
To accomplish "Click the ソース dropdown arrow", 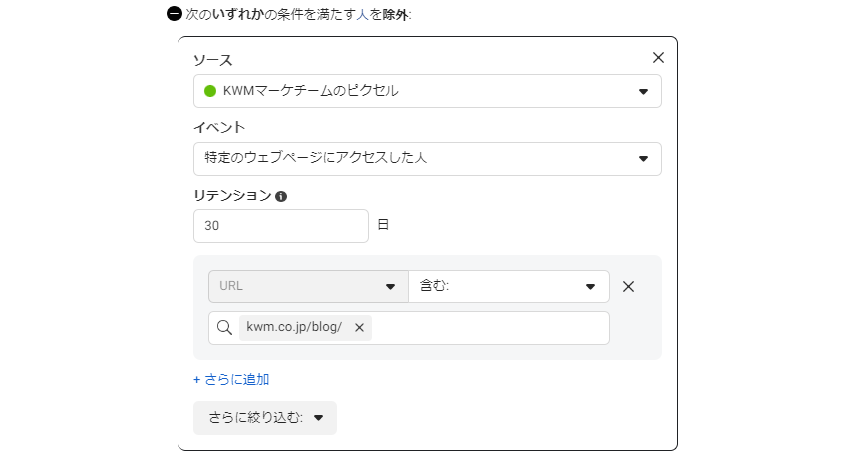I will coord(643,92).
